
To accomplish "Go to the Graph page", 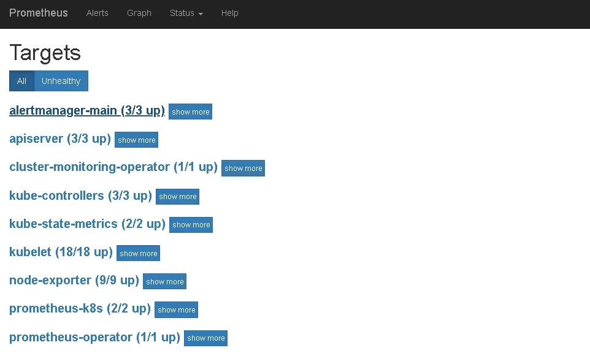I will 139,13.
